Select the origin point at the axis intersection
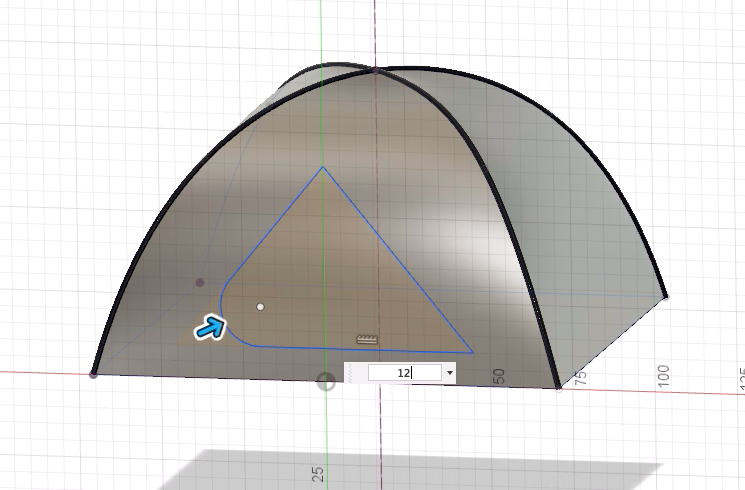 [x=326, y=381]
